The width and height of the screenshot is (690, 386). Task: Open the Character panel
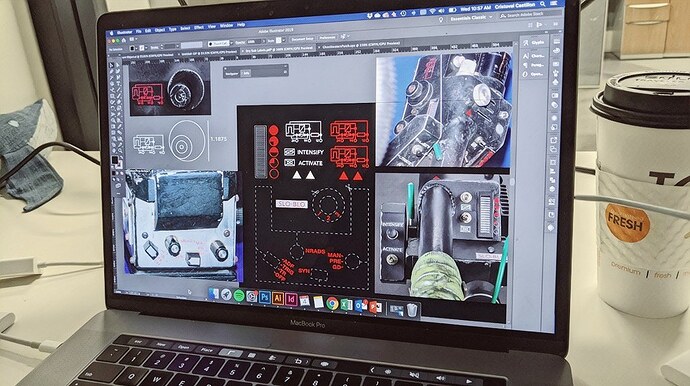(533, 56)
